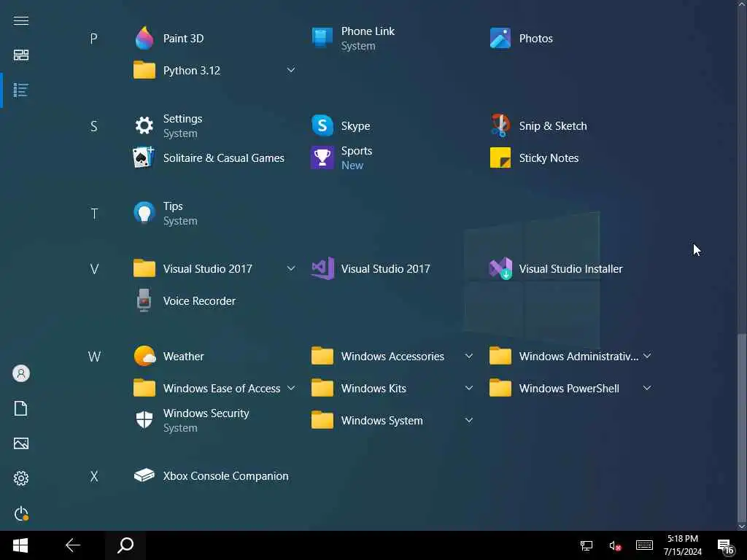Viewport: 747px width, 560px height.
Task: Open Documents from the sidebar icon
Action: 21,408
